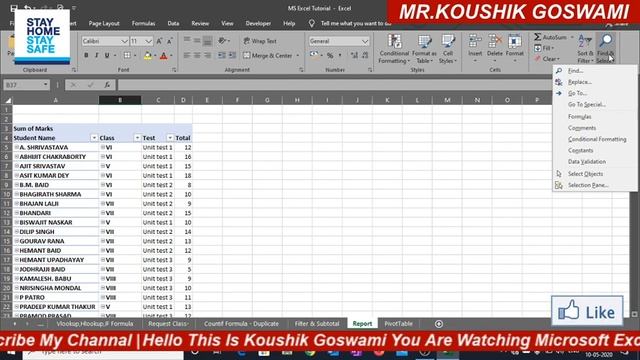Align text to the left
This screenshot has height=360, width=640.
[x=187, y=56]
